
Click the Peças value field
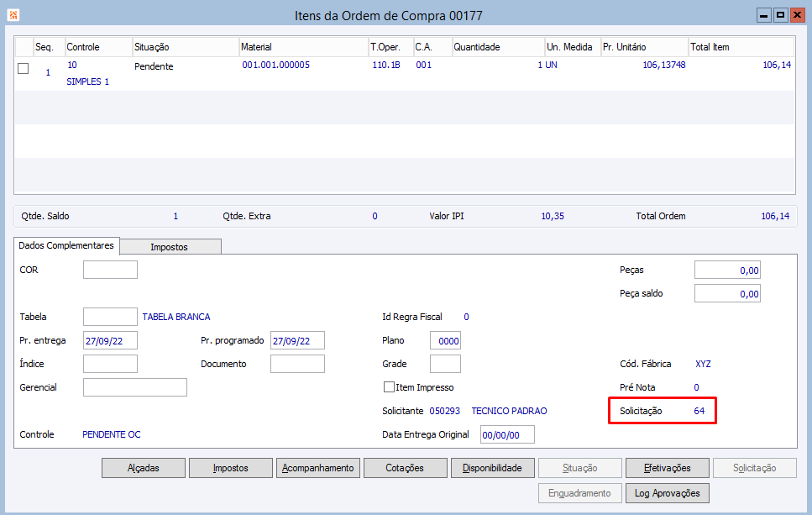click(727, 270)
